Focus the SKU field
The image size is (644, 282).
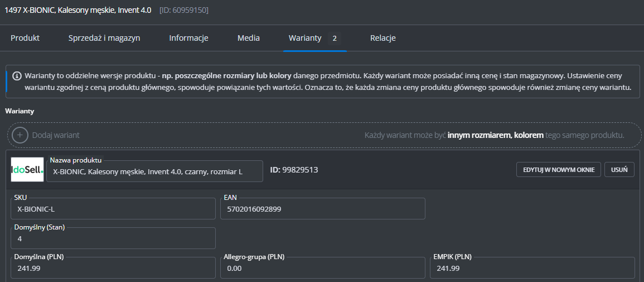coord(113,209)
